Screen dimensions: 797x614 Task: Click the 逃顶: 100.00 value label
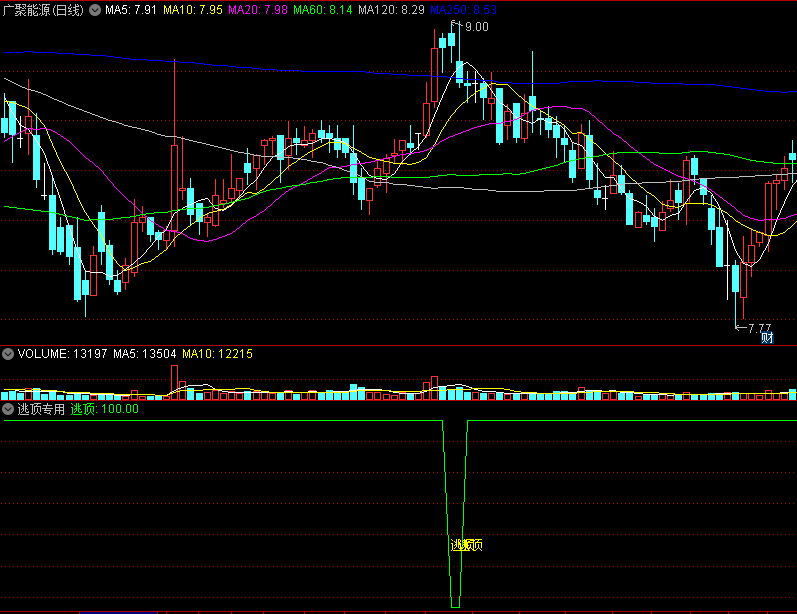[104, 409]
